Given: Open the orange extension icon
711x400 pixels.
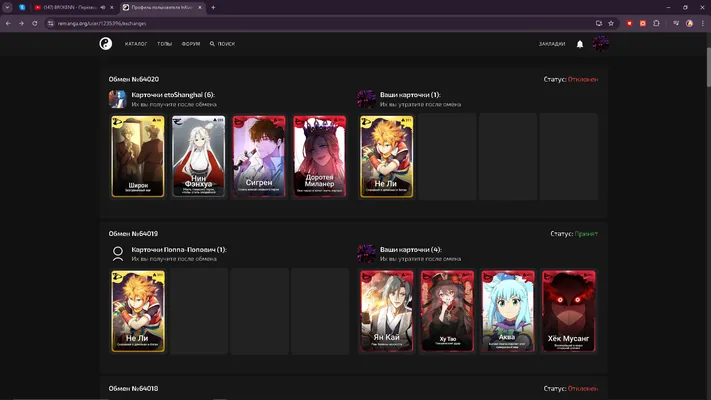Looking at the screenshot, I should pos(643,23).
